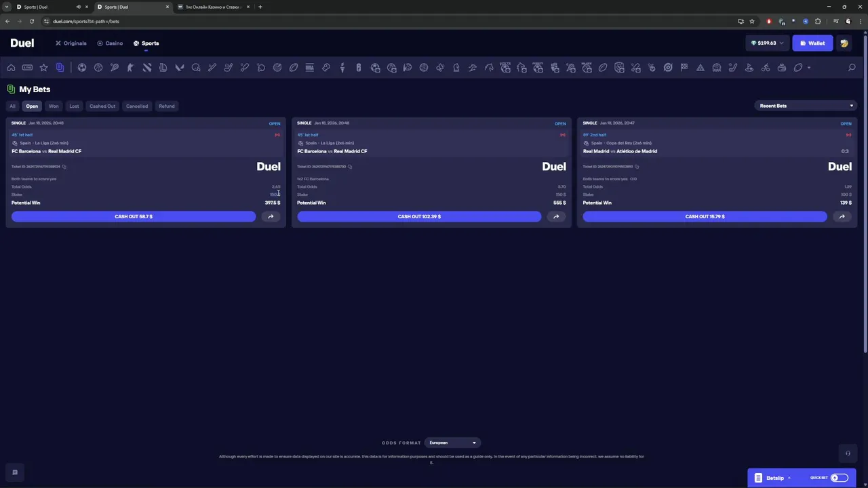Share the Real Madrid vs Atlético bet

point(842,217)
